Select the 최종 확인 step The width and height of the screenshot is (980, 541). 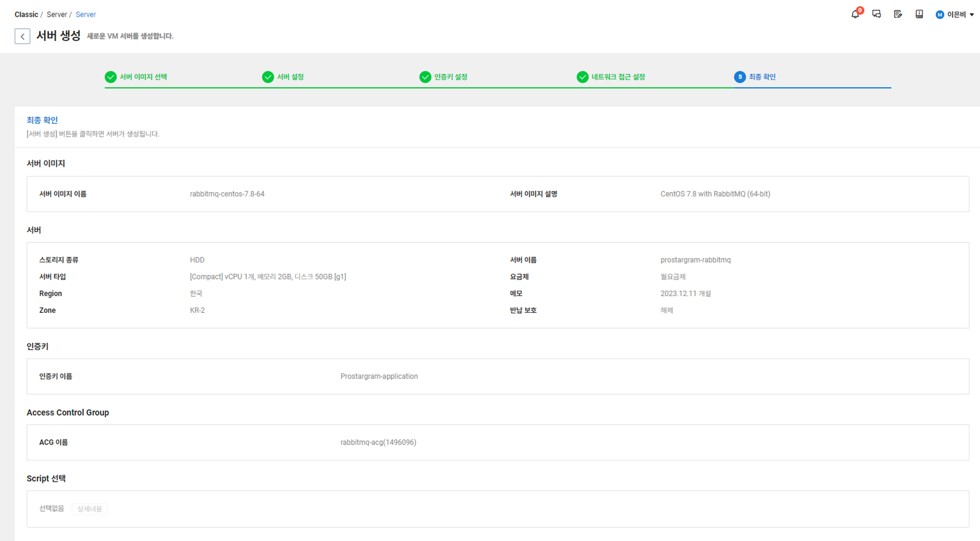tap(762, 77)
